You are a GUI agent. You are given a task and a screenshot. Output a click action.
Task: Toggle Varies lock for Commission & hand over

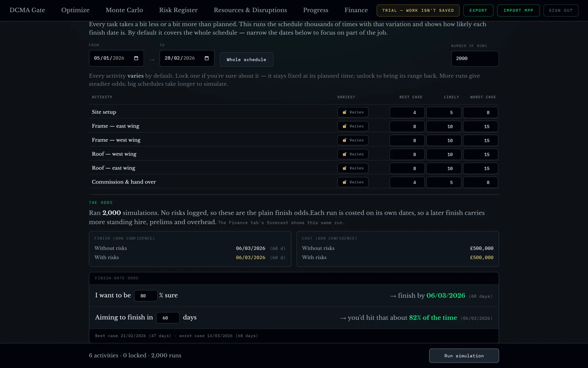tap(353, 182)
